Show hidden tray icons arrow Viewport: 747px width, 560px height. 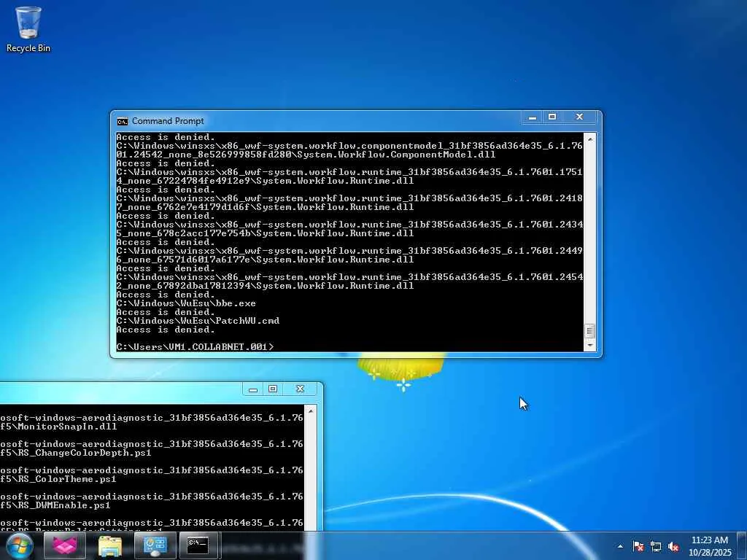(620, 546)
